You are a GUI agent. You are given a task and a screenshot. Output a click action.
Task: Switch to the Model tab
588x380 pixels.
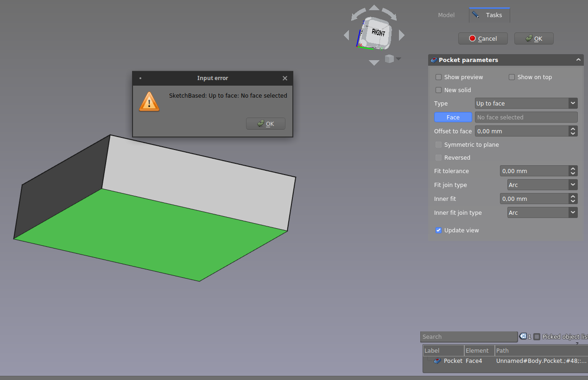[x=446, y=15]
